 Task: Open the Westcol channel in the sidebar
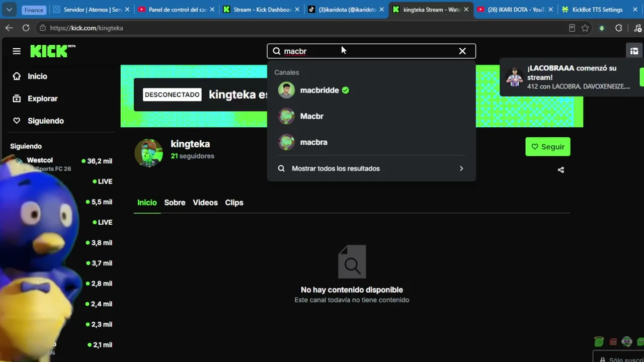(40, 160)
